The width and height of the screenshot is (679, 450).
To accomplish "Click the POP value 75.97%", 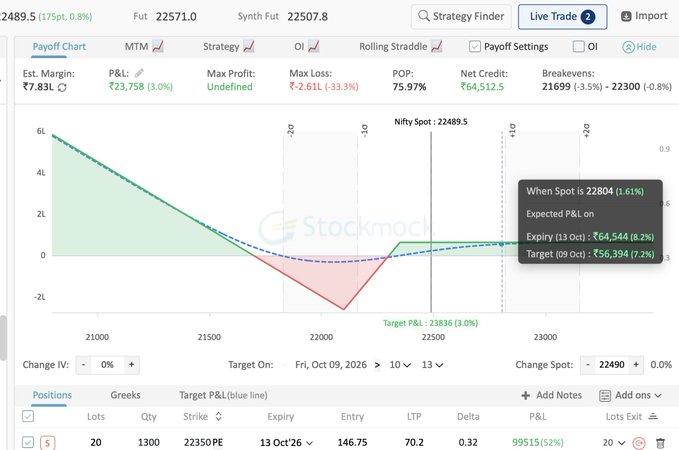I will (x=409, y=87).
